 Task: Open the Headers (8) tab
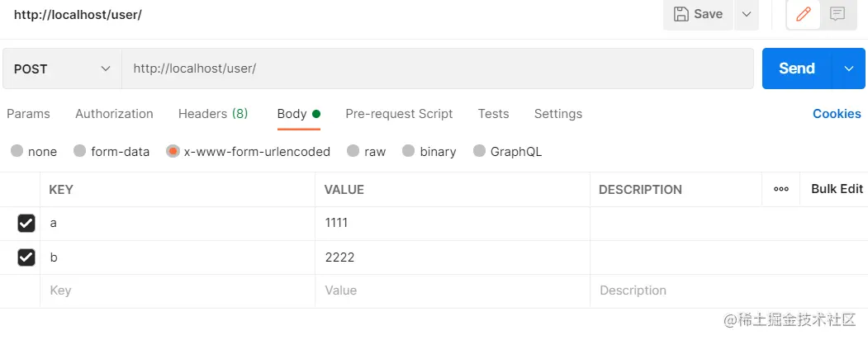[213, 114]
